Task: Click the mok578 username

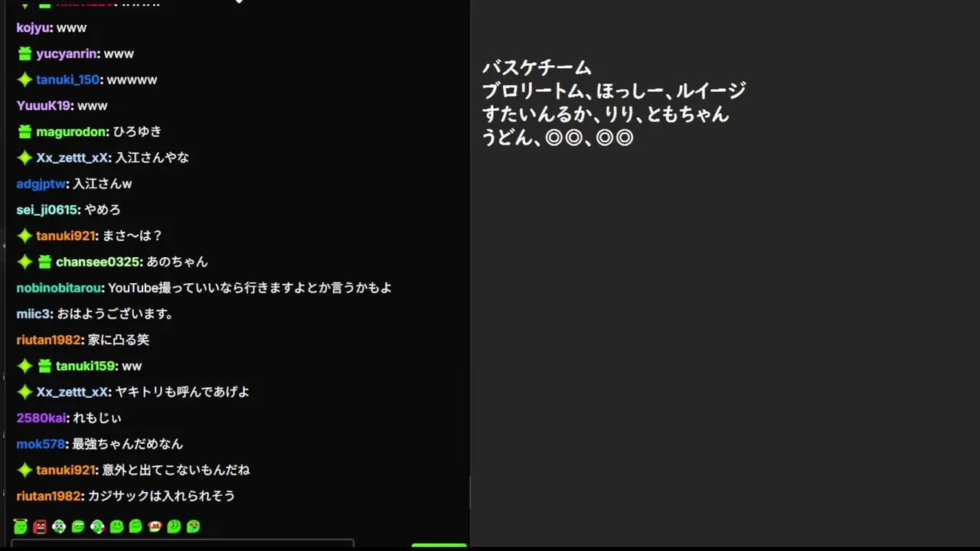Action: (x=41, y=444)
